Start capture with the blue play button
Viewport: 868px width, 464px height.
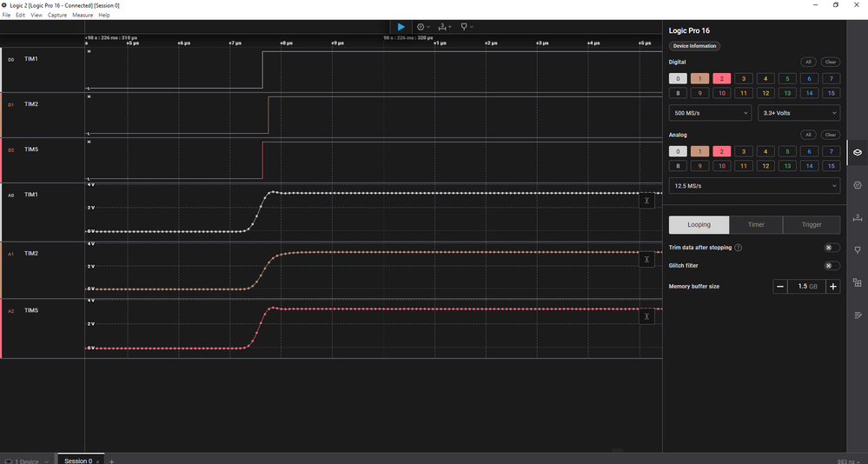[401, 27]
